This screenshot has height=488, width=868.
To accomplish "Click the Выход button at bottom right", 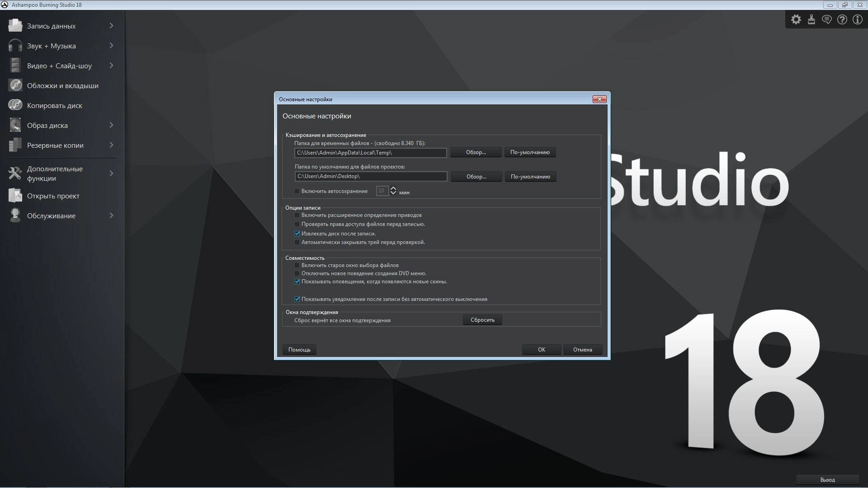I will pyautogui.click(x=827, y=480).
